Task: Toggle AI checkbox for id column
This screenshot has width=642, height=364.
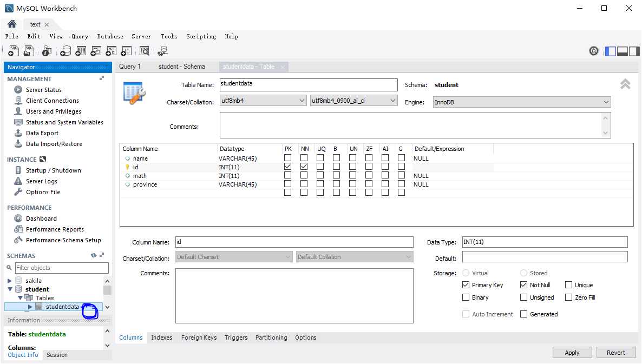Action: (385, 167)
